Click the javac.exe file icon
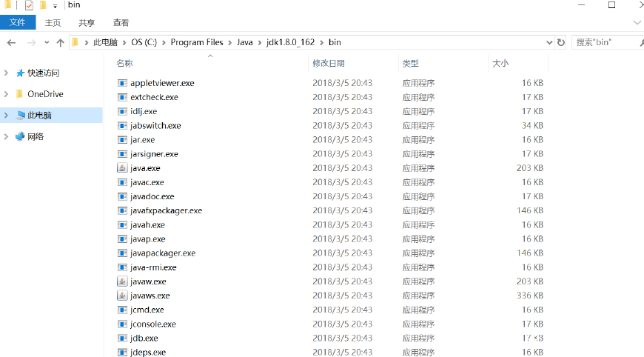Screen dimensions: 644x357 point(122,182)
